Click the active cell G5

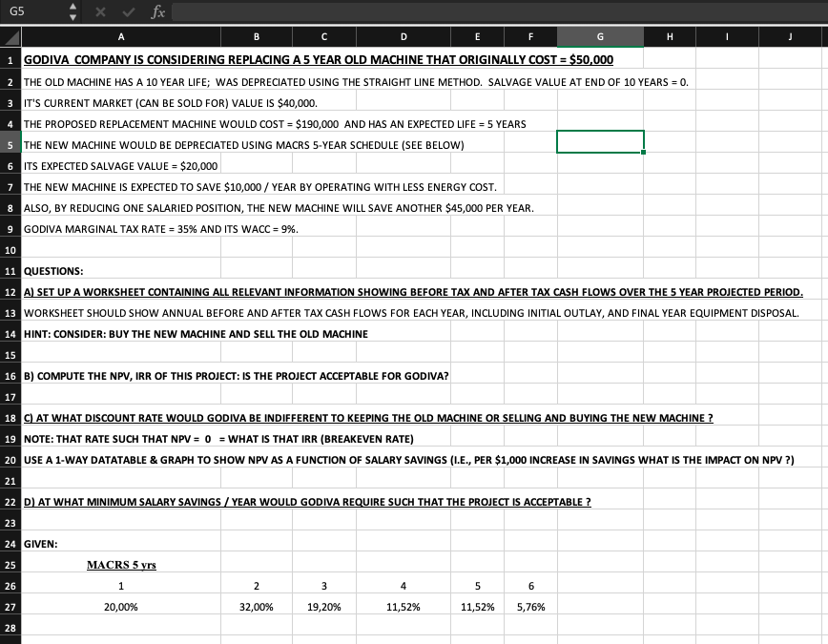coord(599,140)
